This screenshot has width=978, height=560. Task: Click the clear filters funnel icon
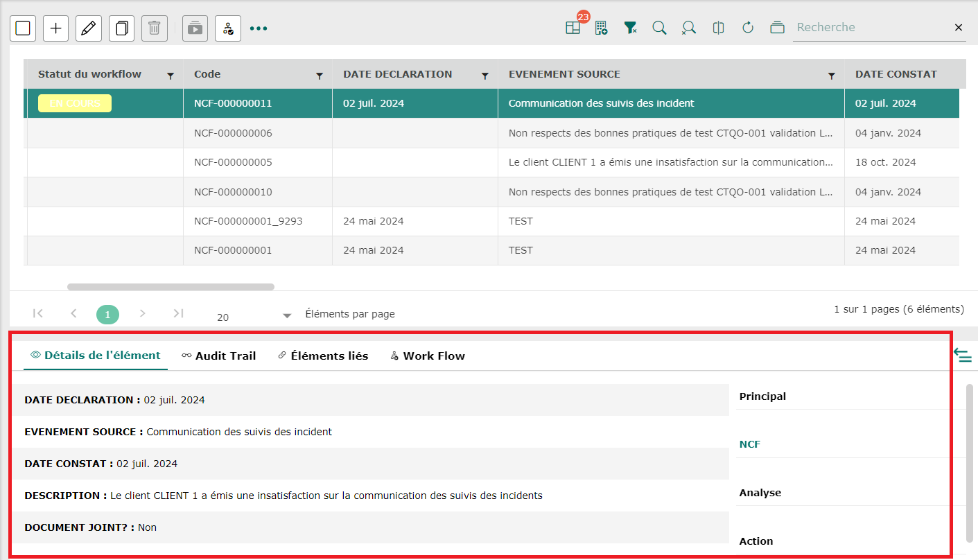[x=630, y=28]
